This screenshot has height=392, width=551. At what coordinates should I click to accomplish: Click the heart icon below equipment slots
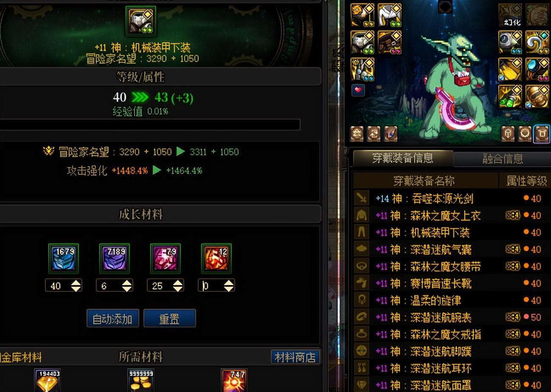tap(358, 90)
